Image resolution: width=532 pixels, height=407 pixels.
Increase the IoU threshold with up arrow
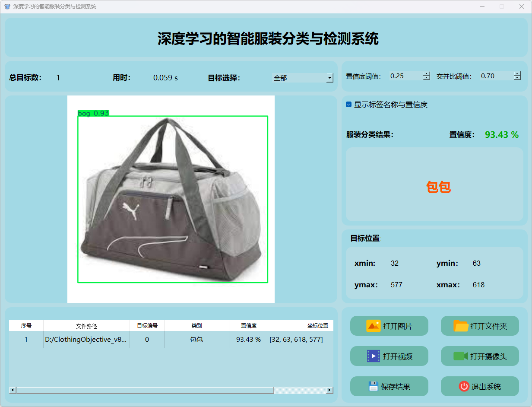click(517, 73)
